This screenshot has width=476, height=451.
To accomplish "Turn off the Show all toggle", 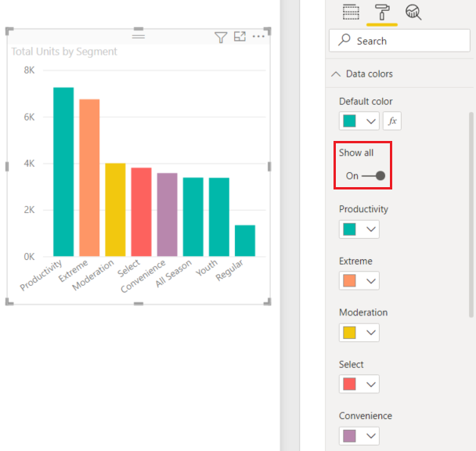I will tap(373, 176).
